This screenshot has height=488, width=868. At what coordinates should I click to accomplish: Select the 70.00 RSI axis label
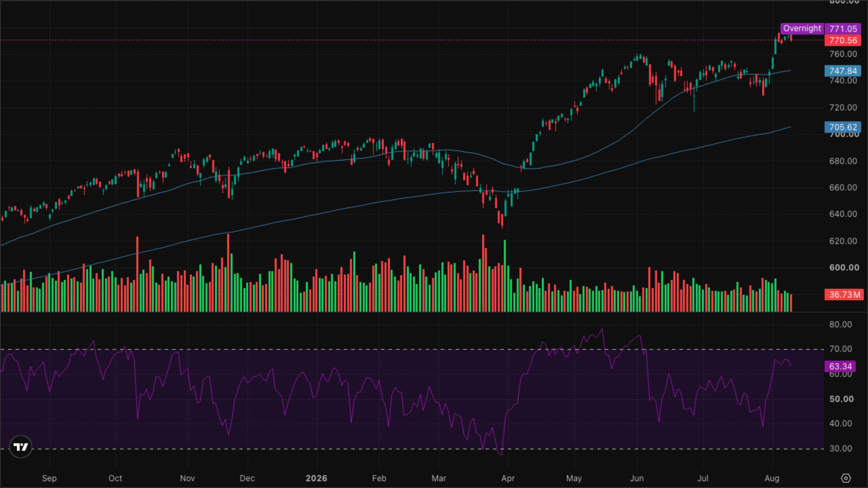point(841,349)
